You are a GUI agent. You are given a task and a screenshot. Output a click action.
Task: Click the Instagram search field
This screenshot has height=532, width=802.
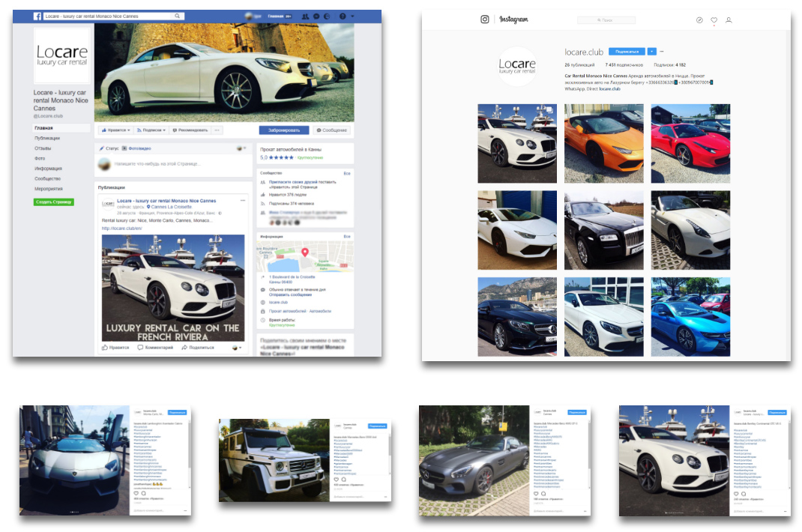[606, 20]
